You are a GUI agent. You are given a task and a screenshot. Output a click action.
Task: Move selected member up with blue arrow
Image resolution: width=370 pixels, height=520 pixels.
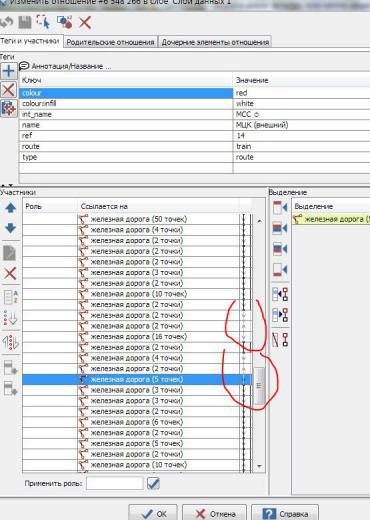click(x=11, y=208)
